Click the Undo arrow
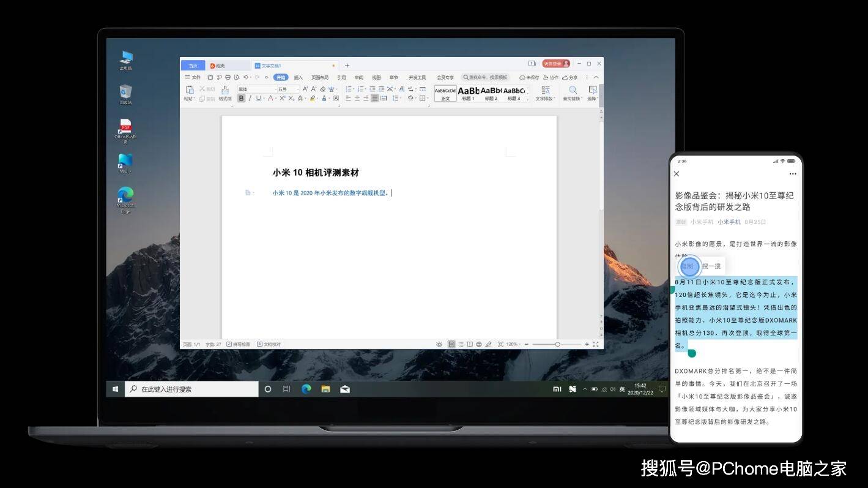 tap(245, 77)
